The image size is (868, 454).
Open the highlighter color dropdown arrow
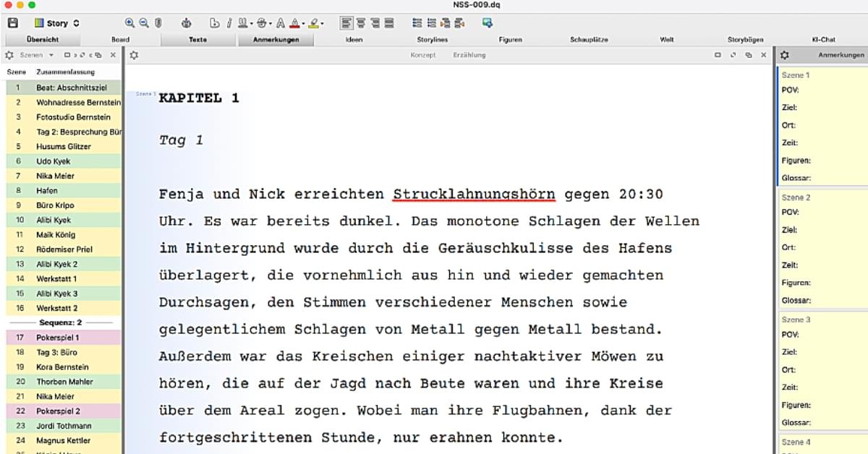(321, 23)
